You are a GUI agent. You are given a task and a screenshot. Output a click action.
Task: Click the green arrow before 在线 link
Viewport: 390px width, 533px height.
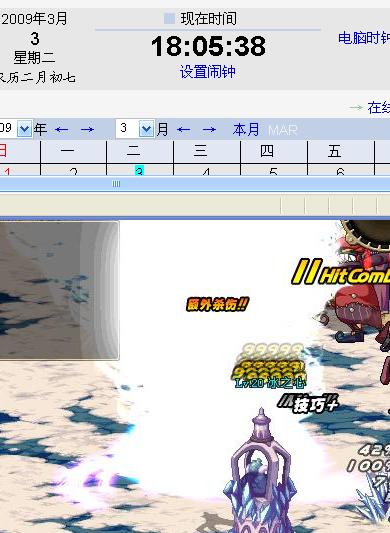(356, 108)
